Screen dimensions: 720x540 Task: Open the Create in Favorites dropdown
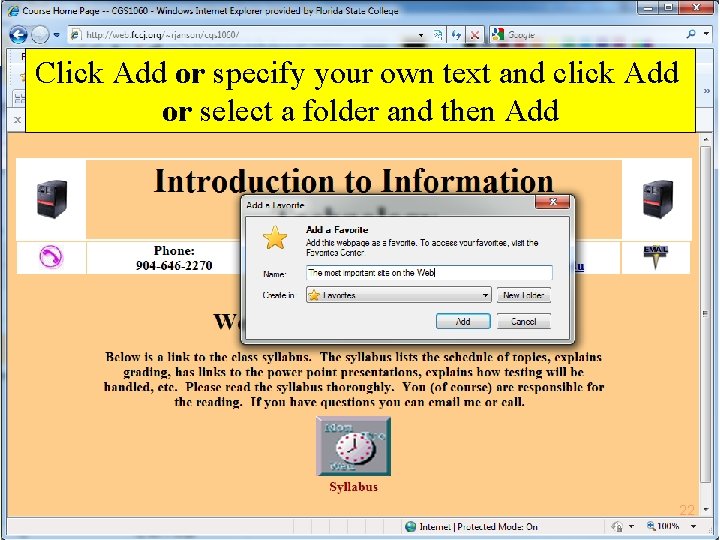399,295
